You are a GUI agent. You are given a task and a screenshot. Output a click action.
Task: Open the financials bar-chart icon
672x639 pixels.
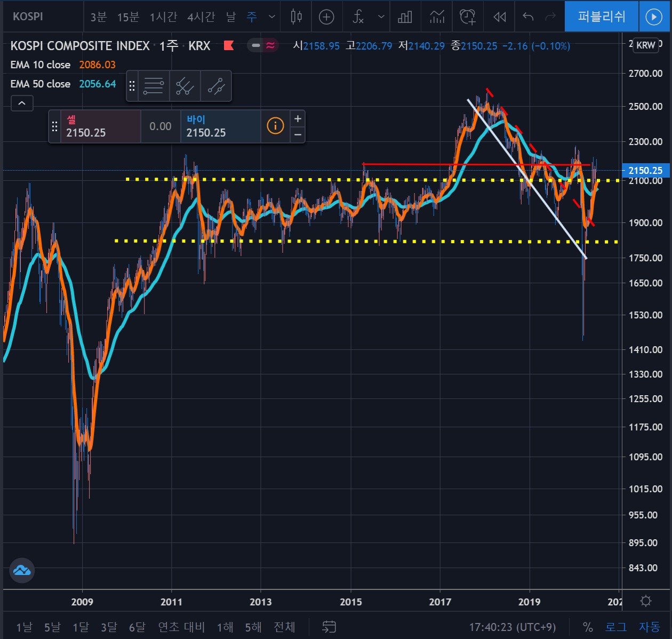point(405,17)
